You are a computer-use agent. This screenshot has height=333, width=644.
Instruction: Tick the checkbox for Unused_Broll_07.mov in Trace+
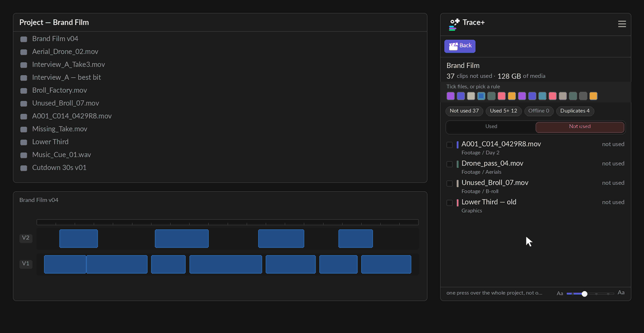[x=450, y=184]
